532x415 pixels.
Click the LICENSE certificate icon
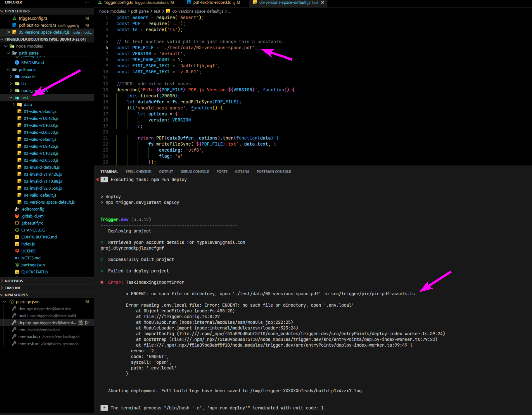(x=17, y=251)
